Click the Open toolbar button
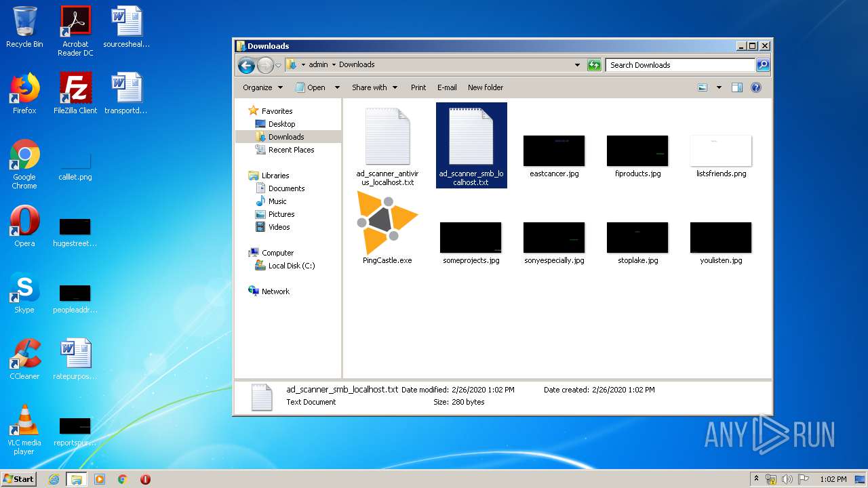Screen dimensions: 868x488 pos(311,87)
